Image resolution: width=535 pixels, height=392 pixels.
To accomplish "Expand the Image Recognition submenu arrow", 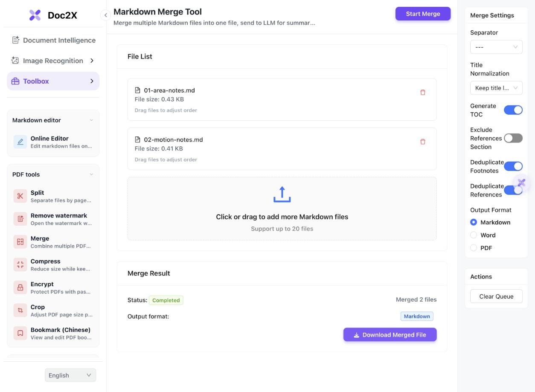I will pos(92,61).
